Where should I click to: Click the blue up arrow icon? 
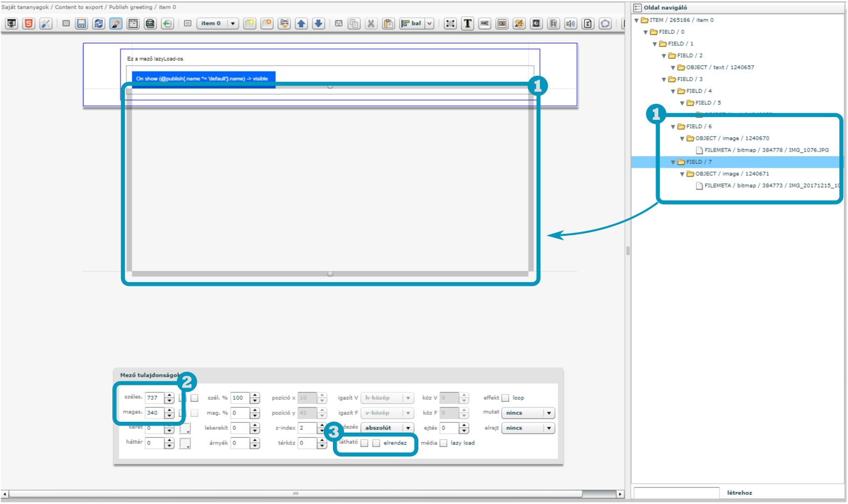pyautogui.click(x=301, y=24)
